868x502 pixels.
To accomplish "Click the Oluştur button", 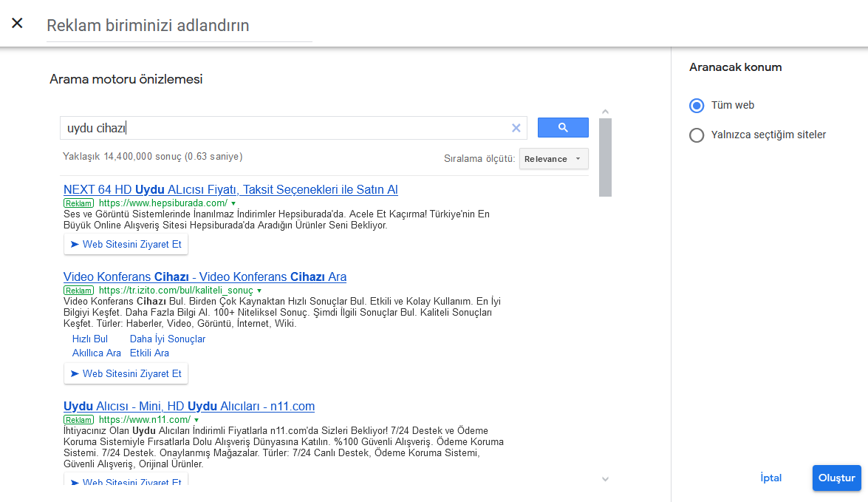I will [x=836, y=478].
